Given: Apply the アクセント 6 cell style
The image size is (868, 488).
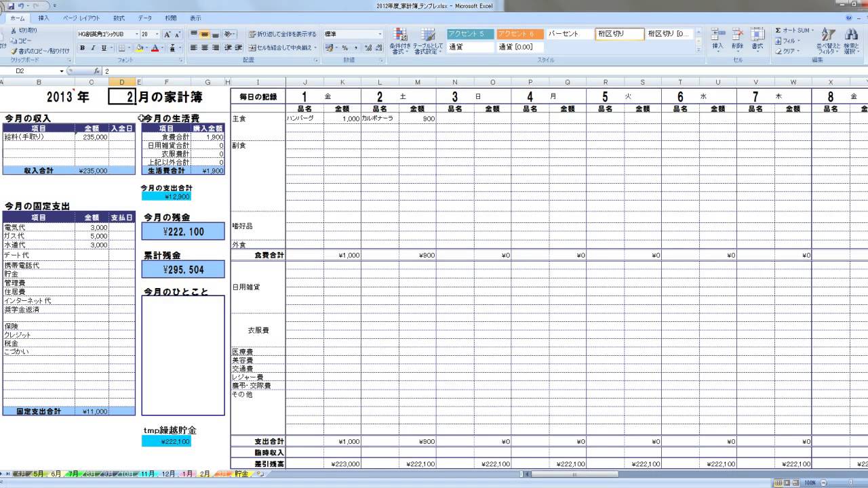Looking at the screenshot, I should tap(520, 34).
